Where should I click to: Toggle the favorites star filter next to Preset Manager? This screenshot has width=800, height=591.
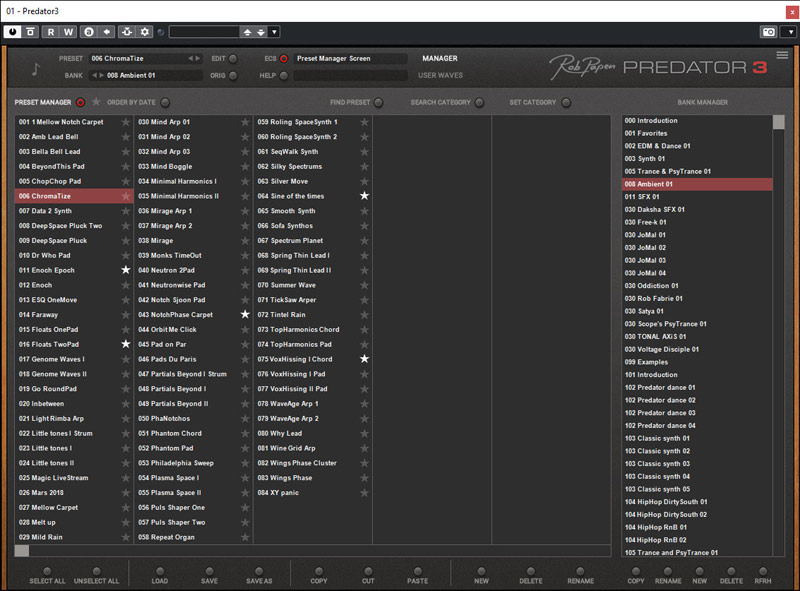pos(96,102)
